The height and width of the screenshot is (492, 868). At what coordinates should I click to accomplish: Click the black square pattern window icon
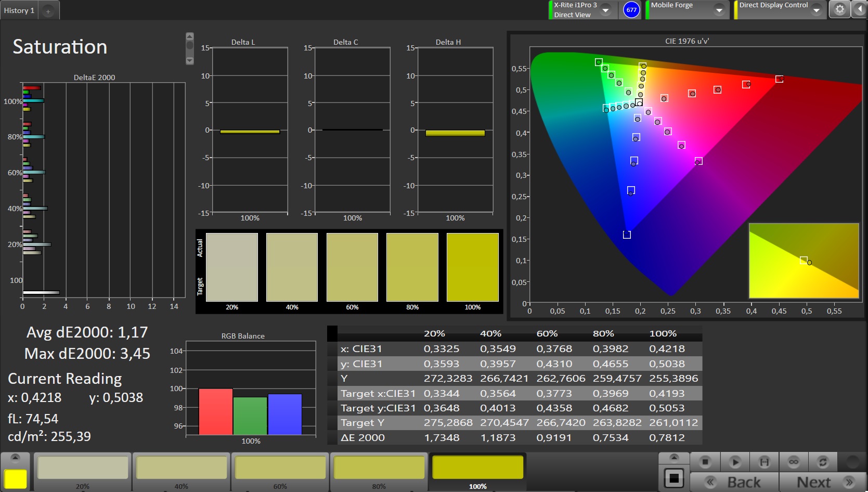tap(673, 478)
